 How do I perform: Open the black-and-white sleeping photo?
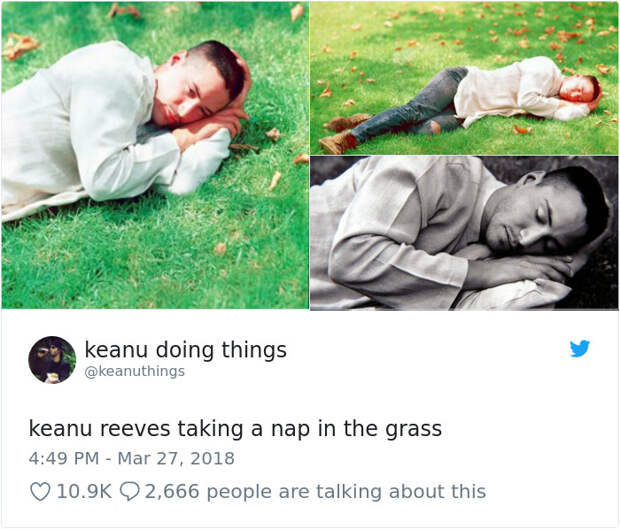pyautogui.click(x=464, y=233)
